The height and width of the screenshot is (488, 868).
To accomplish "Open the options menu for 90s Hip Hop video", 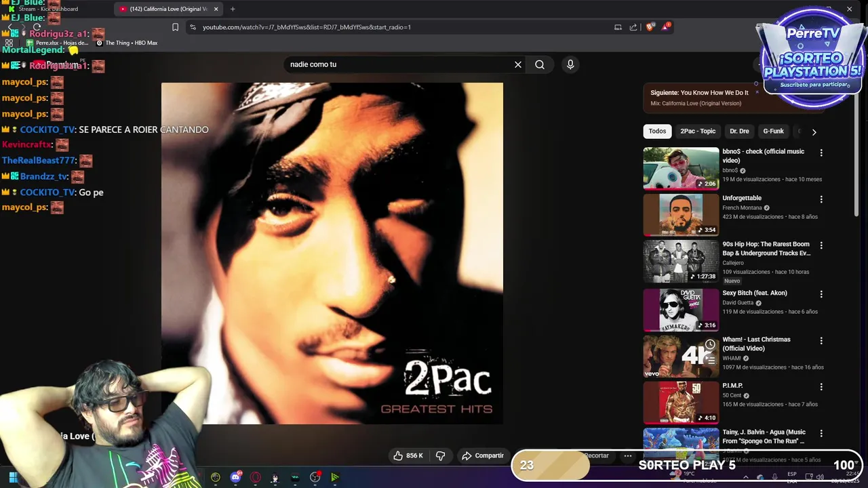I will [x=821, y=245].
